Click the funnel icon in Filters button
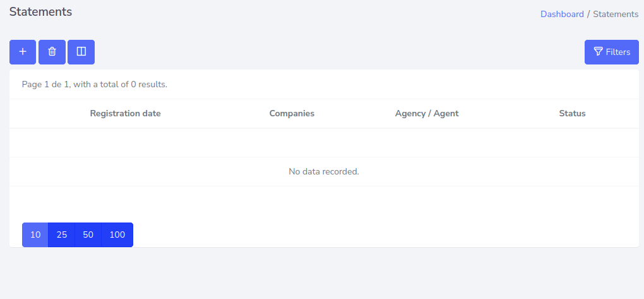Viewport: 644px width, 299px height. tap(598, 52)
